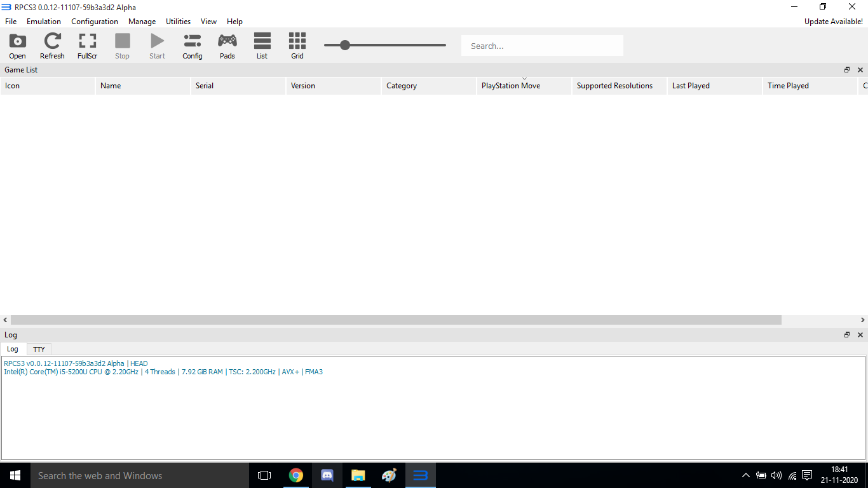The height and width of the screenshot is (488, 868).
Task: Open Discord from taskbar
Action: [327, 475]
